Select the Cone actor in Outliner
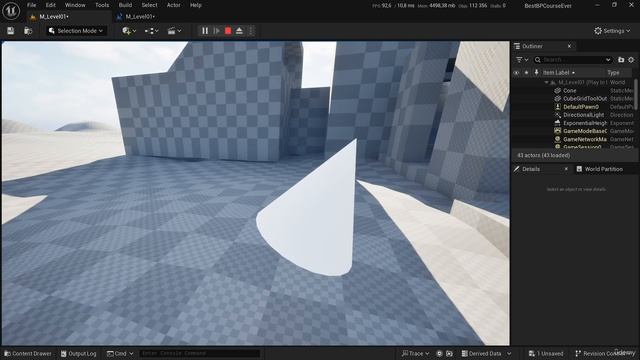This screenshot has height=360, width=640. (569, 91)
